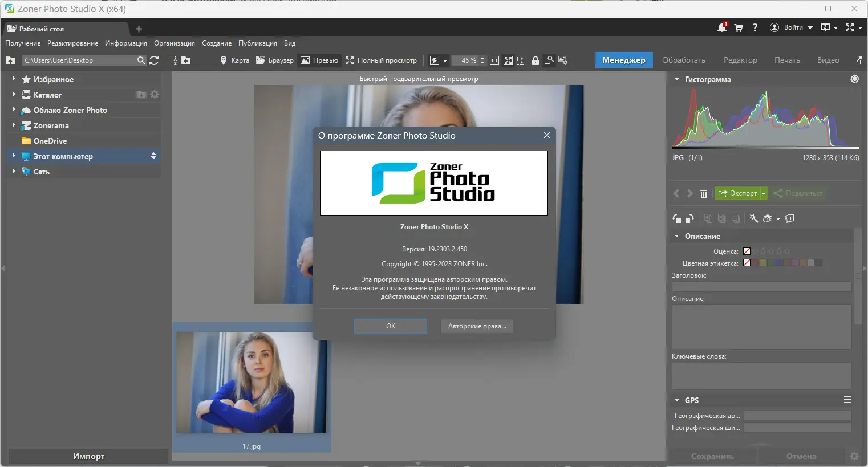Click the magic wand quick fix icon
Image resolution: width=868 pixels, height=467 pixels.
753,218
